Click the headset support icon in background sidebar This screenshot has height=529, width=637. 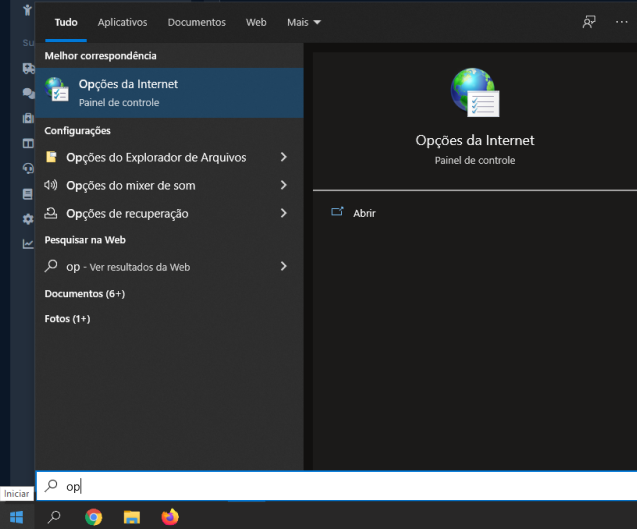tap(28, 168)
